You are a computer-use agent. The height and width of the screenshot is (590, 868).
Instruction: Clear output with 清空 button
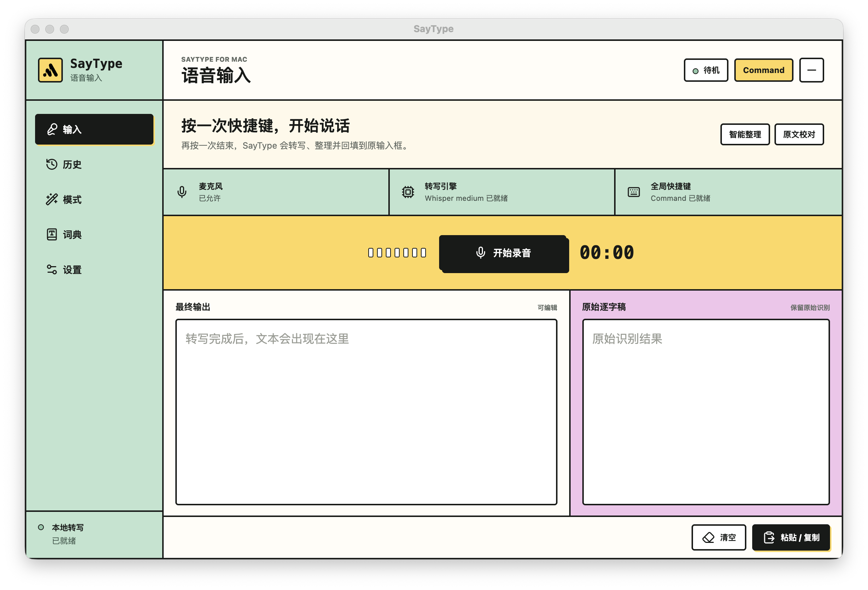click(x=719, y=537)
